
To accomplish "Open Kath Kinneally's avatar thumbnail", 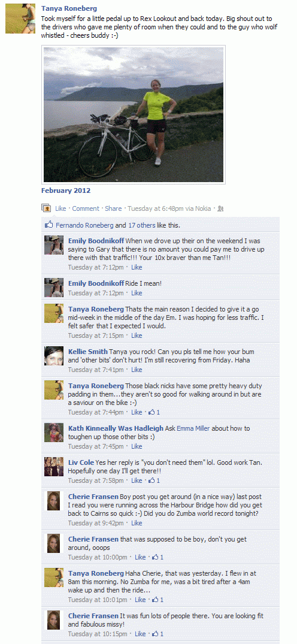I will (54, 433).
